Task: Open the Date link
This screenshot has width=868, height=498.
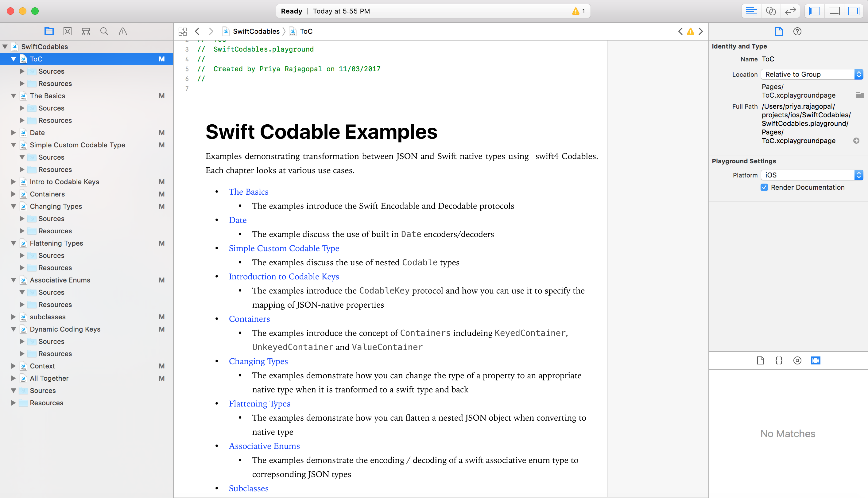Action: click(238, 220)
